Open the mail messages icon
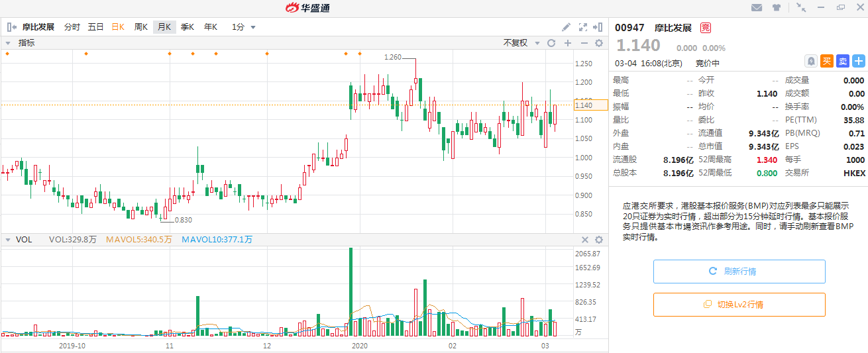The width and height of the screenshot is (868, 353). tap(757, 7)
